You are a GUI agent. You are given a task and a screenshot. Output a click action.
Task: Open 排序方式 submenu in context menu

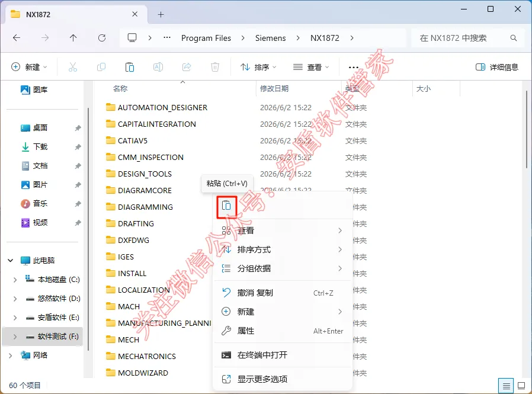[282, 250]
